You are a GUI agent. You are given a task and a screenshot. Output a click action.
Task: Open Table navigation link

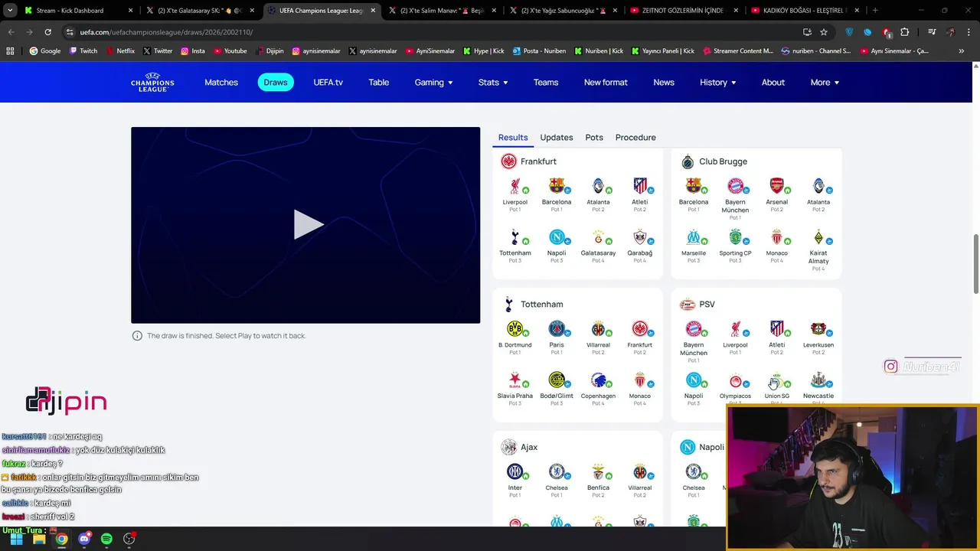point(379,83)
